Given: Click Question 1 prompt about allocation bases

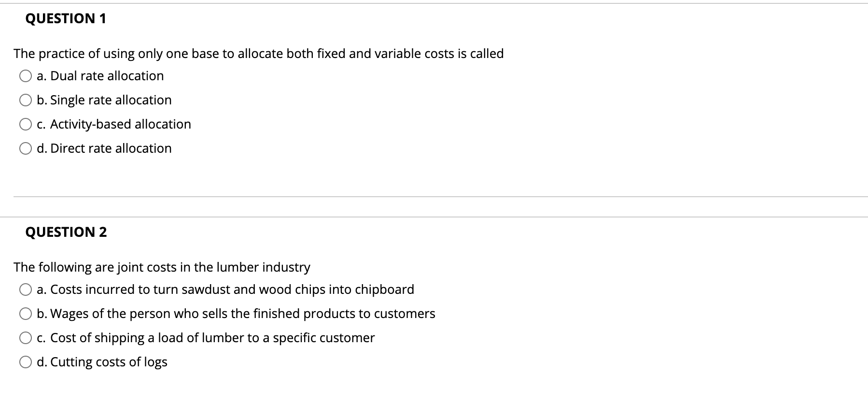Looking at the screenshot, I should [x=258, y=54].
